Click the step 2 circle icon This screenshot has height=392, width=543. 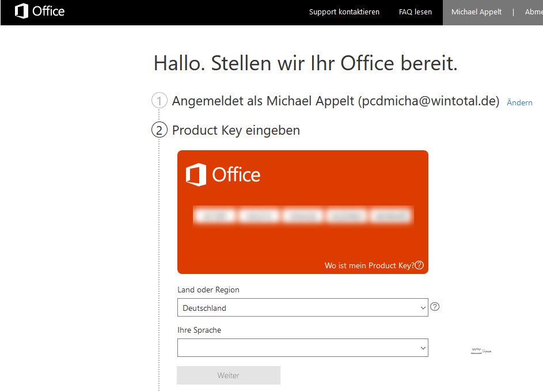pyautogui.click(x=160, y=130)
